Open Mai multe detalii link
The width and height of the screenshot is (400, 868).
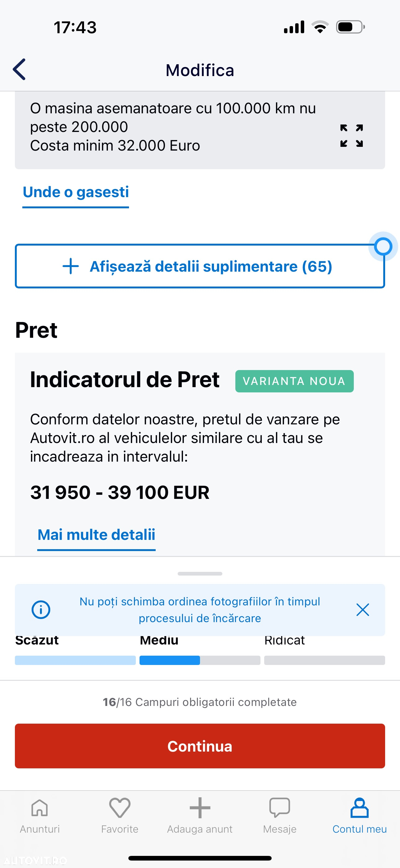[96, 535]
